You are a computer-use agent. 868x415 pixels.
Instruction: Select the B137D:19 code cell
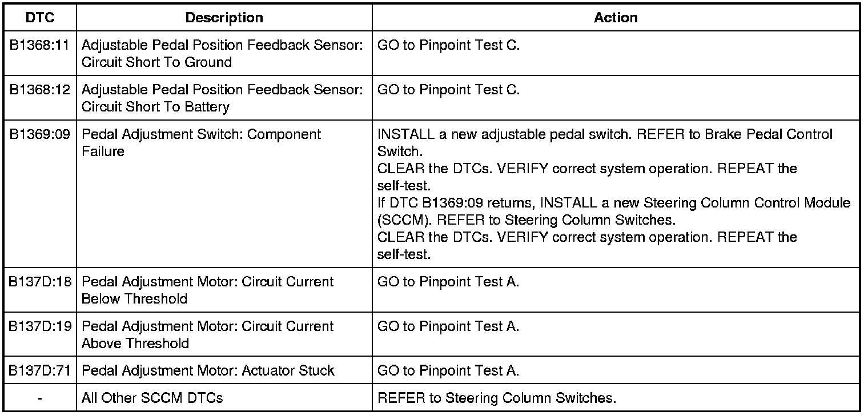pyautogui.click(x=40, y=326)
